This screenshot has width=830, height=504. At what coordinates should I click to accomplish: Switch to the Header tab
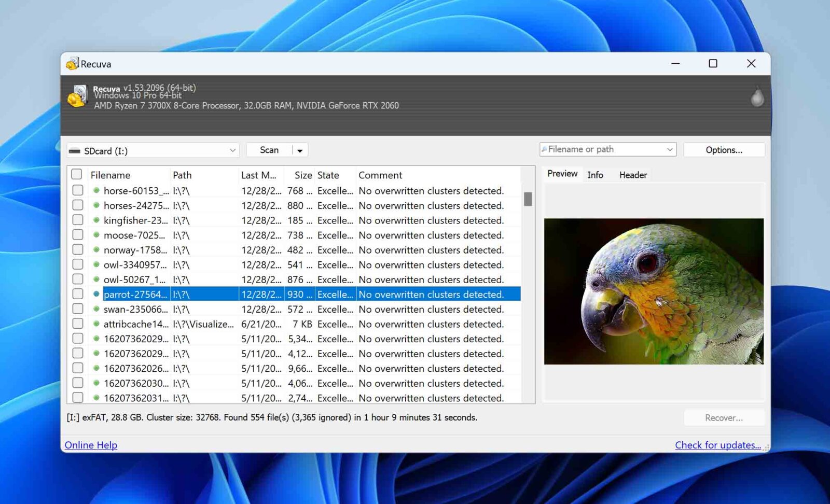point(632,175)
